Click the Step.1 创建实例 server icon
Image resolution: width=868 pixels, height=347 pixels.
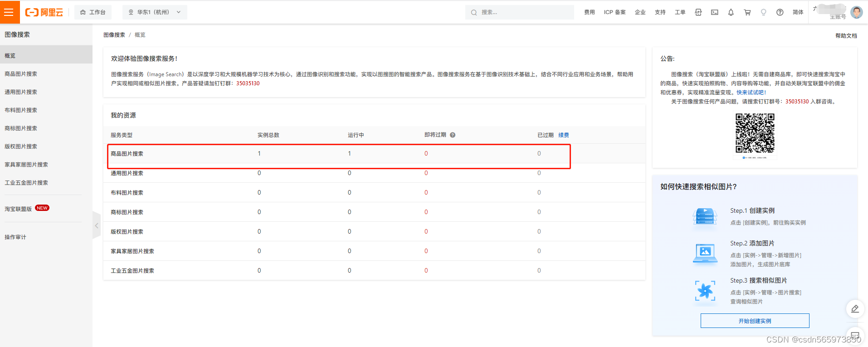pyautogui.click(x=705, y=216)
